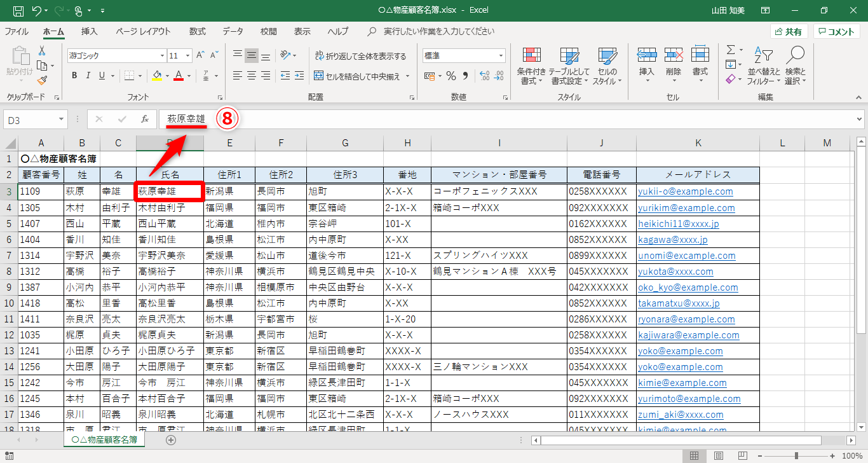
Task: Switch to Page Layout view icon
Action: [719, 455]
